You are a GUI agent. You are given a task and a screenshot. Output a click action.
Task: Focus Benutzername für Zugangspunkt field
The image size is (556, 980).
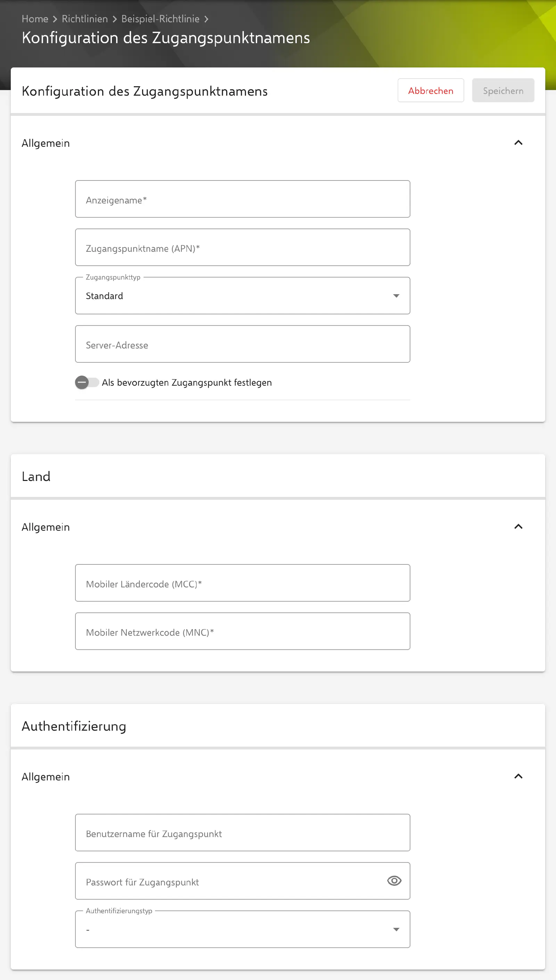click(243, 833)
